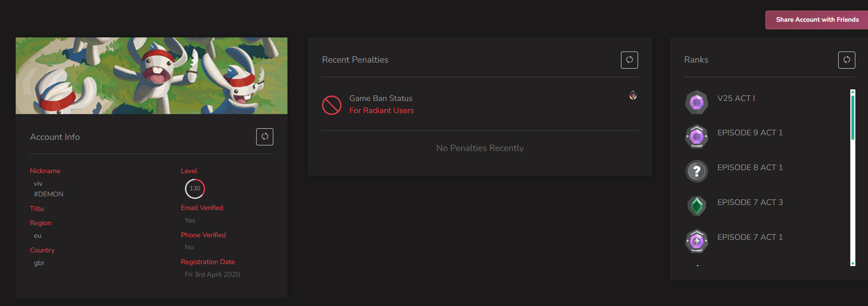Screen dimensions: 868x306
Task: Click the red ban status prohibited icon
Action: [331, 105]
